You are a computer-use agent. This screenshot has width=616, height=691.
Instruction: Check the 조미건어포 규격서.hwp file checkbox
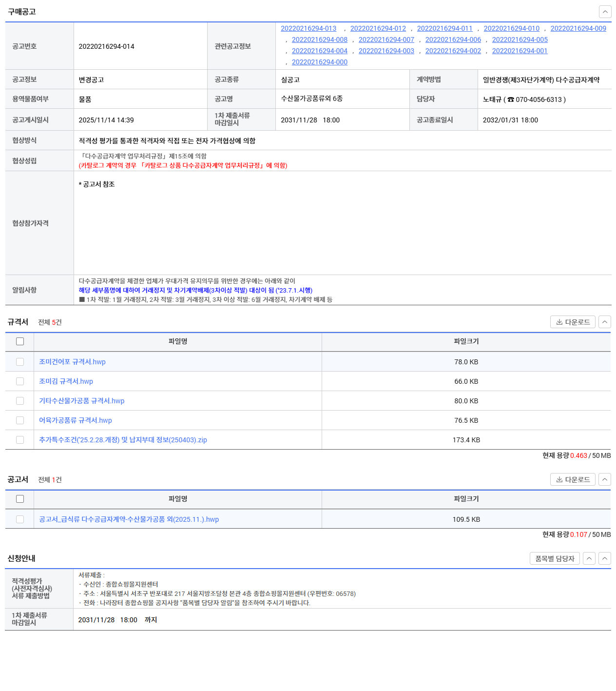click(x=20, y=362)
